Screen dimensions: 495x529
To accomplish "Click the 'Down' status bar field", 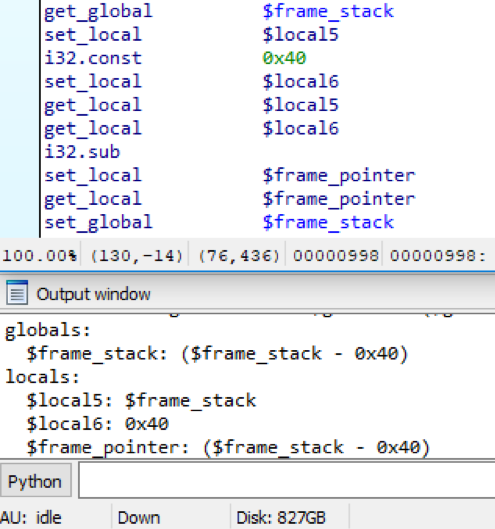I will [140, 518].
